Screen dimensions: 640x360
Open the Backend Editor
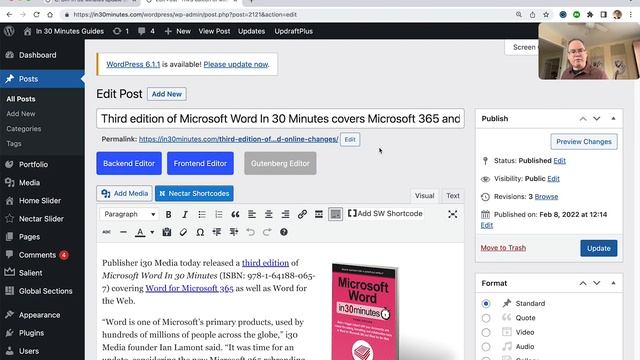pyautogui.click(x=129, y=163)
